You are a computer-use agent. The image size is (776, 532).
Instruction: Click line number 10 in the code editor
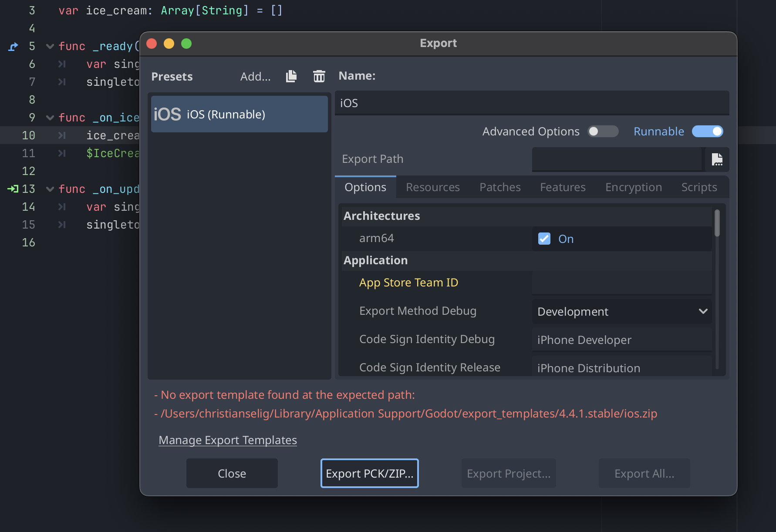[x=28, y=135]
